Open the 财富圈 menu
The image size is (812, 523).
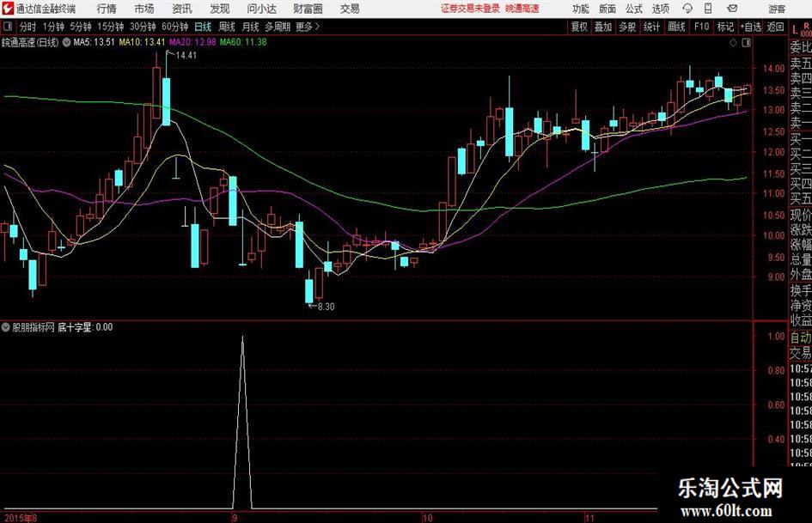[308, 9]
